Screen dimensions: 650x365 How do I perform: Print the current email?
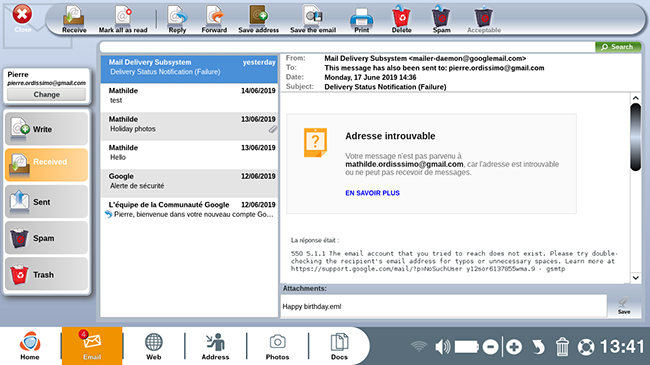[x=361, y=19]
